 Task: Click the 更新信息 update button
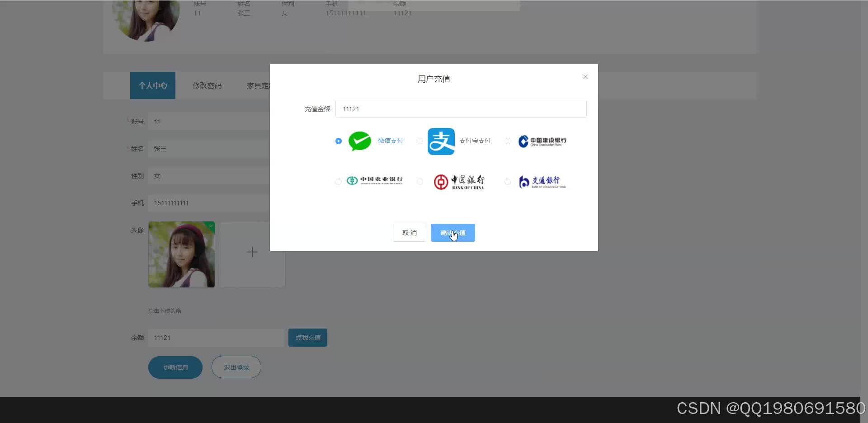point(175,367)
